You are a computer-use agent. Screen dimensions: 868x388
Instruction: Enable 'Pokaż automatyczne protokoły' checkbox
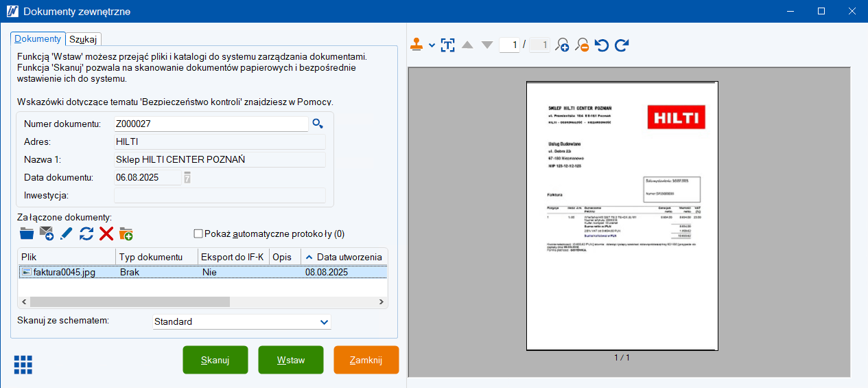coord(199,233)
